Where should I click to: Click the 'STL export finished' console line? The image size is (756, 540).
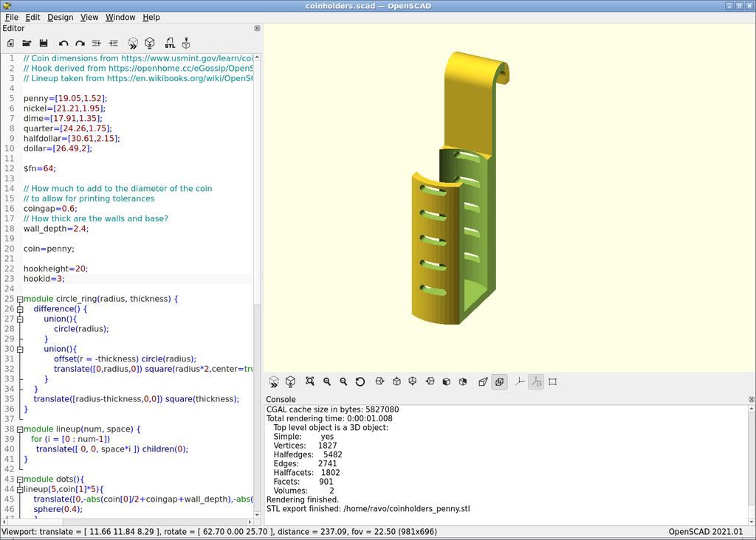pyautogui.click(x=368, y=509)
